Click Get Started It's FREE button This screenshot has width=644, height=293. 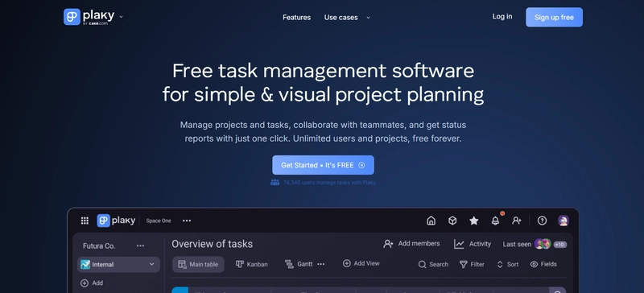click(323, 165)
